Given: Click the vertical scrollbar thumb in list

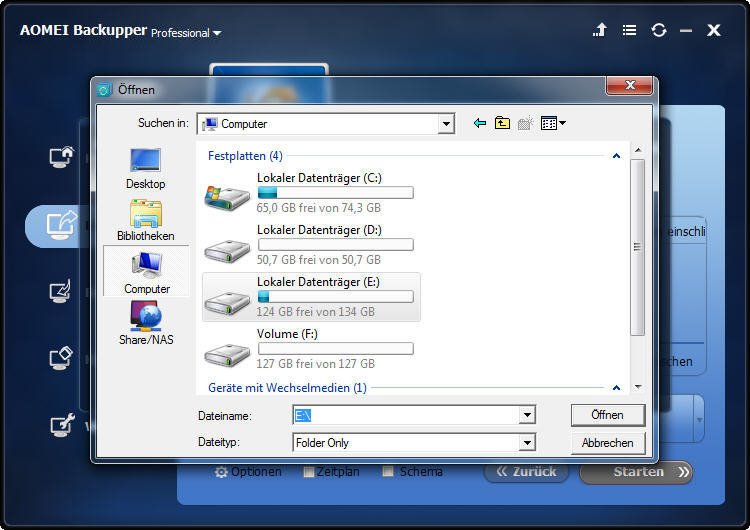Looking at the screenshot, I should 638,247.
